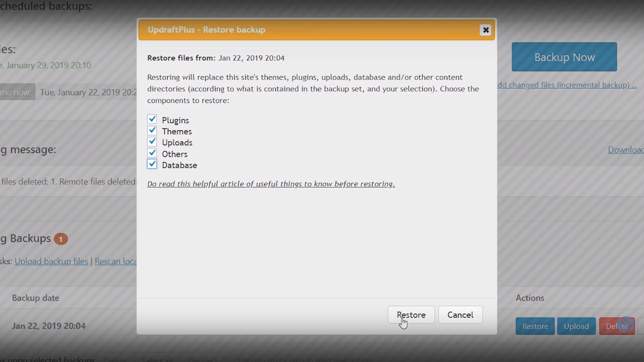The height and width of the screenshot is (362, 644).
Task: Close the UpdraftPlus Restore backup dialog
Action: (485, 30)
